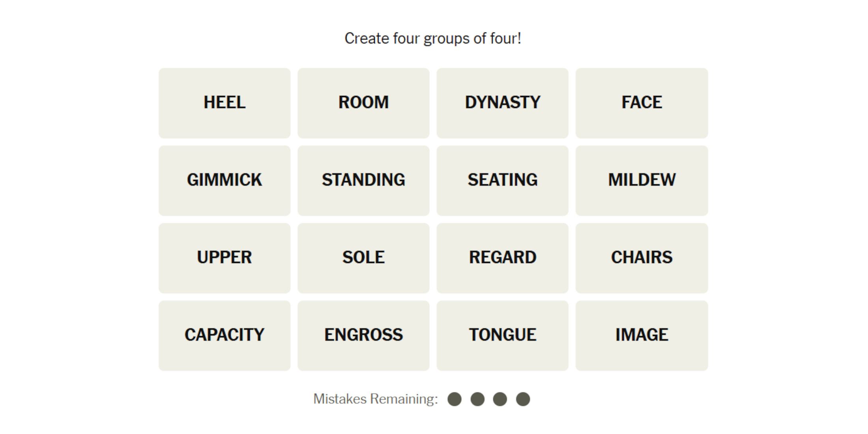Select the FACE word tile
The width and height of the screenshot is (868, 434).
coord(642,103)
